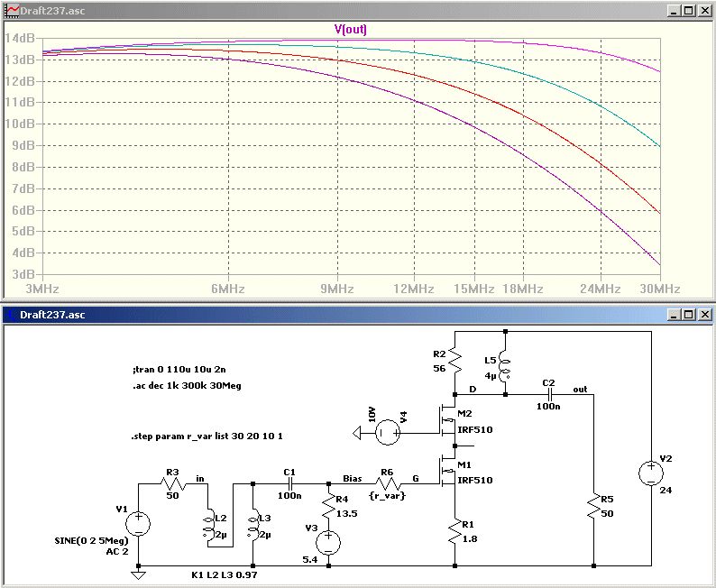The height and width of the screenshot is (588, 716).
Task: Select MOSFET M1 IRF510 symbol
Action: coord(447,470)
